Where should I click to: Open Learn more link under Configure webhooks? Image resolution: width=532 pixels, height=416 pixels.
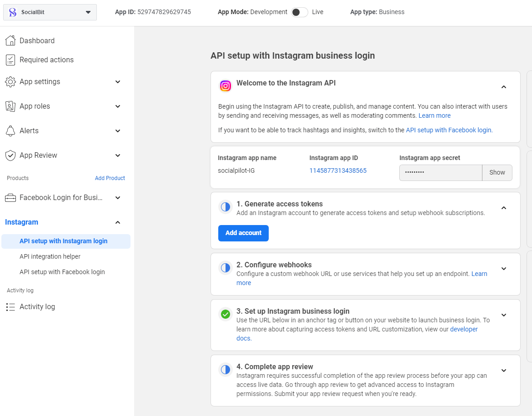point(479,274)
